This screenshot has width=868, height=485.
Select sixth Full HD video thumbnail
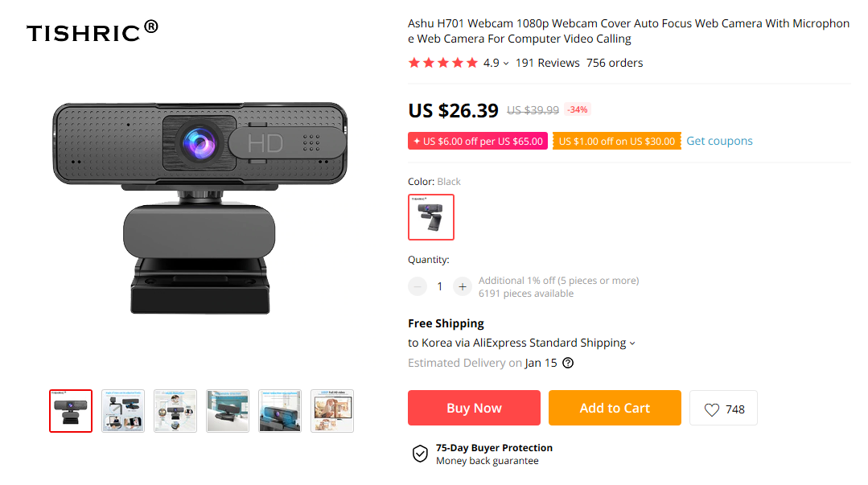pyautogui.click(x=332, y=411)
